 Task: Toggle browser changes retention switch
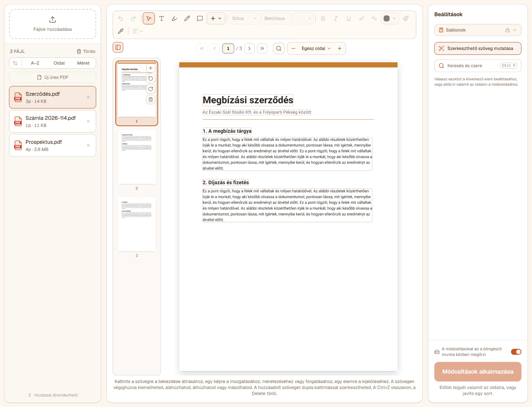[516, 352]
